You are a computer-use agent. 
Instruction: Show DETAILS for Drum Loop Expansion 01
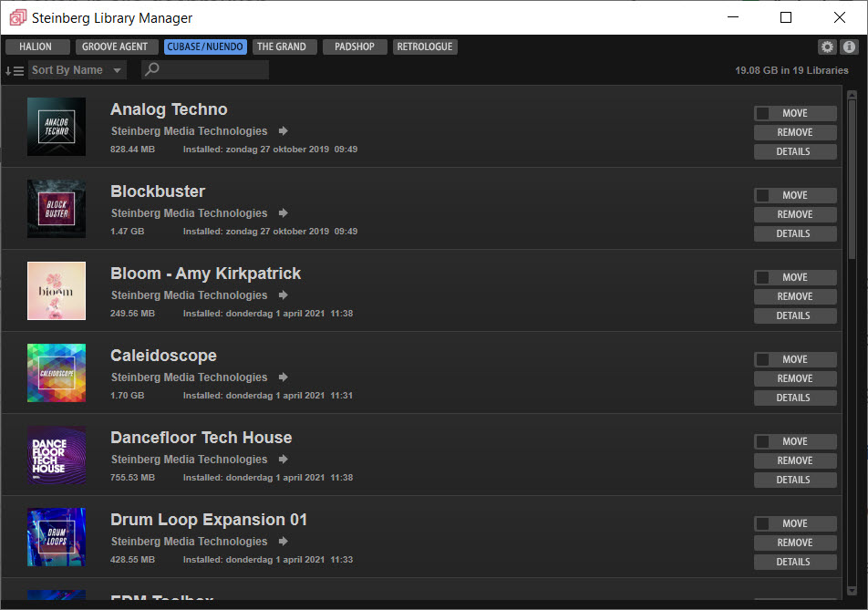(795, 562)
